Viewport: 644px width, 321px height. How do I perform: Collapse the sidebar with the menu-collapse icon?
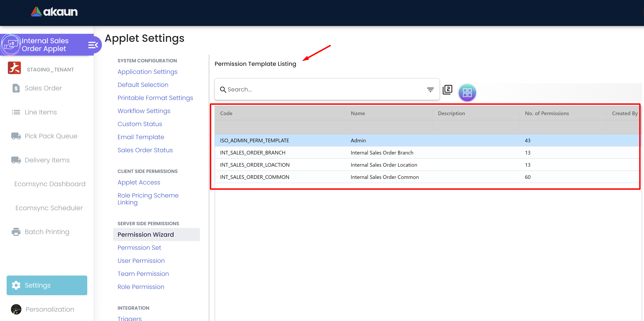pyautogui.click(x=93, y=45)
